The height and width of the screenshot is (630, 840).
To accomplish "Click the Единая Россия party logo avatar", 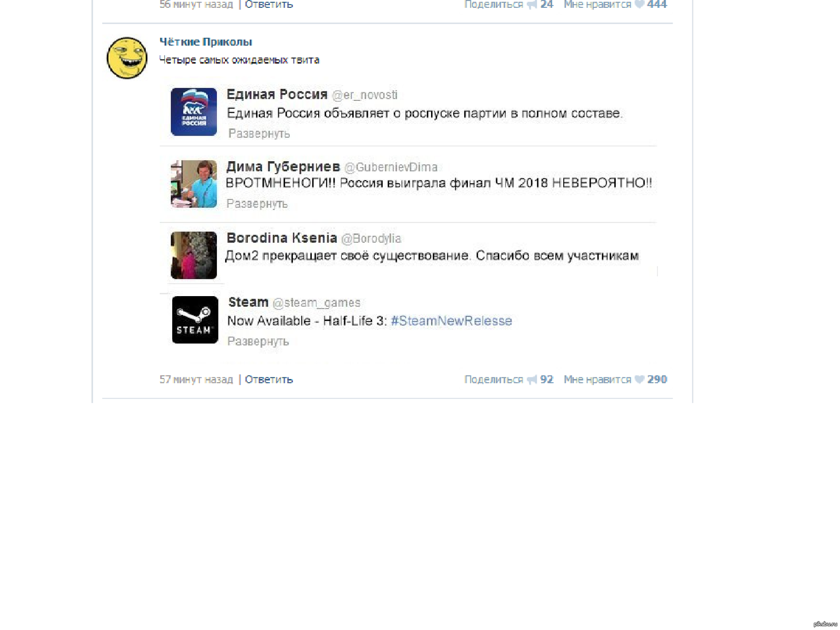I will 194,112.
